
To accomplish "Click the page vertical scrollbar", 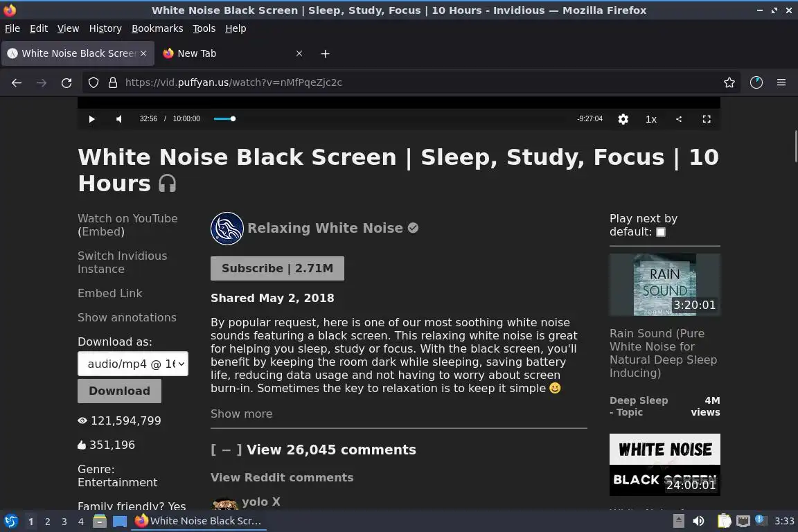I will pos(795,147).
